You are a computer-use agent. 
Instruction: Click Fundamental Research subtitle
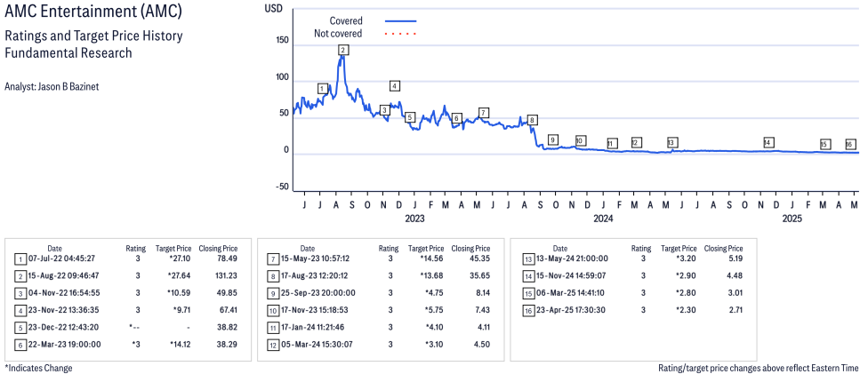(x=68, y=53)
